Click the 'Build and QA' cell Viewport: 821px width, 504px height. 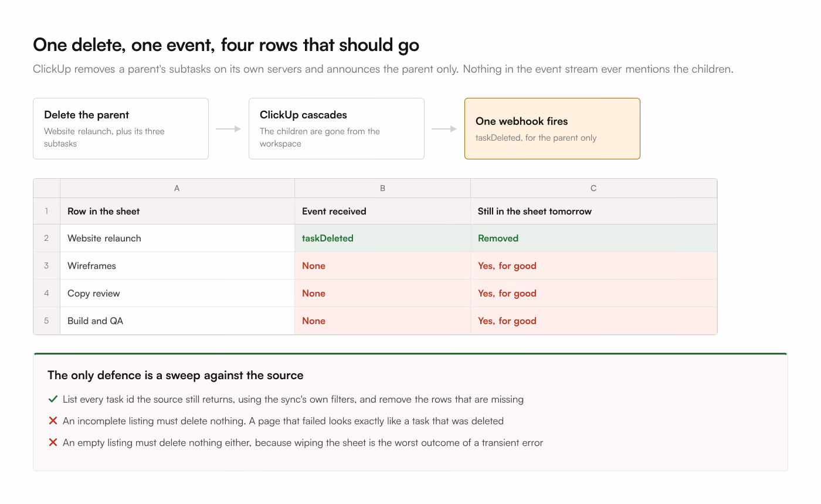click(177, 321)
